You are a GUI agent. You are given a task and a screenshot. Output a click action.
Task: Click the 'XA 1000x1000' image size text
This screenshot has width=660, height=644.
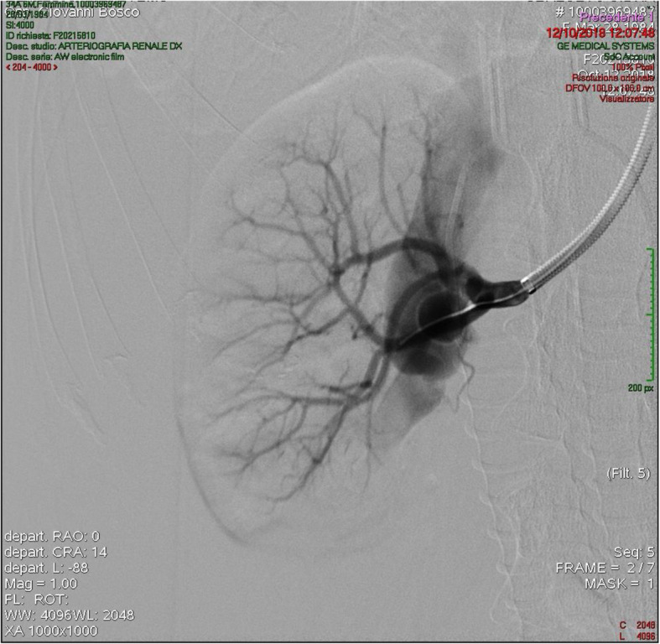point(51,631)
